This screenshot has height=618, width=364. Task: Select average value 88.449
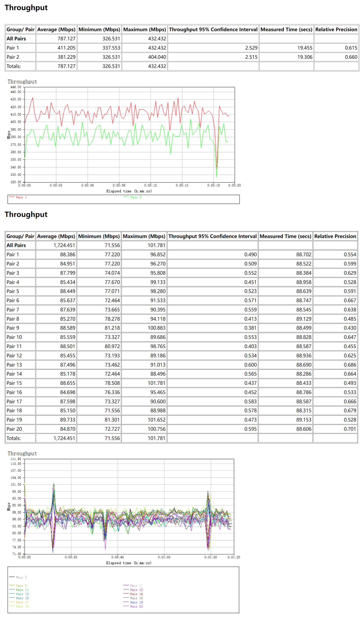tap(56, 291)
